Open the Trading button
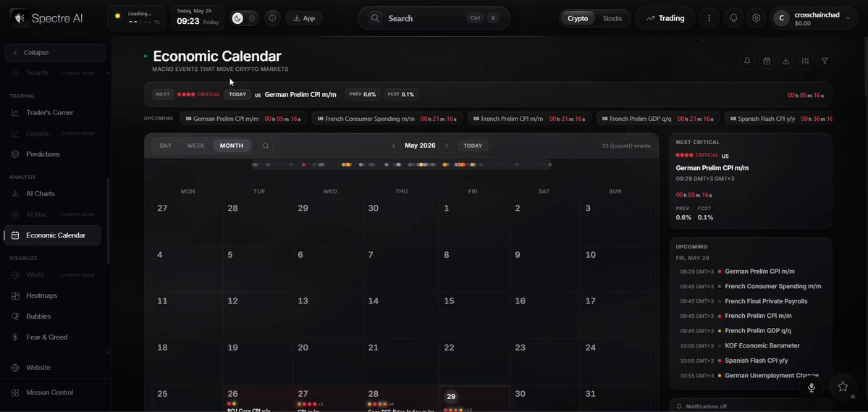 pos(665,18)
